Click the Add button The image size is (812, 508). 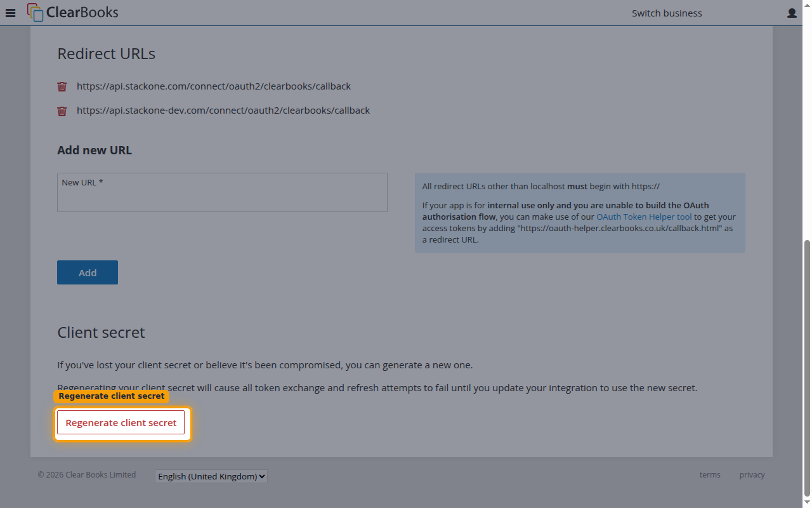pyautogui.click(x=88, y=272)
